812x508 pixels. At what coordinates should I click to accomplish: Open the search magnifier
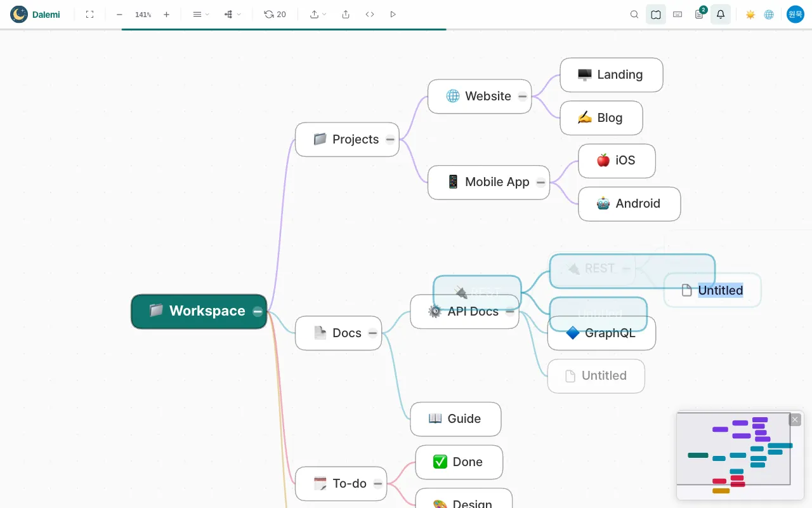(x=634, y=14)
